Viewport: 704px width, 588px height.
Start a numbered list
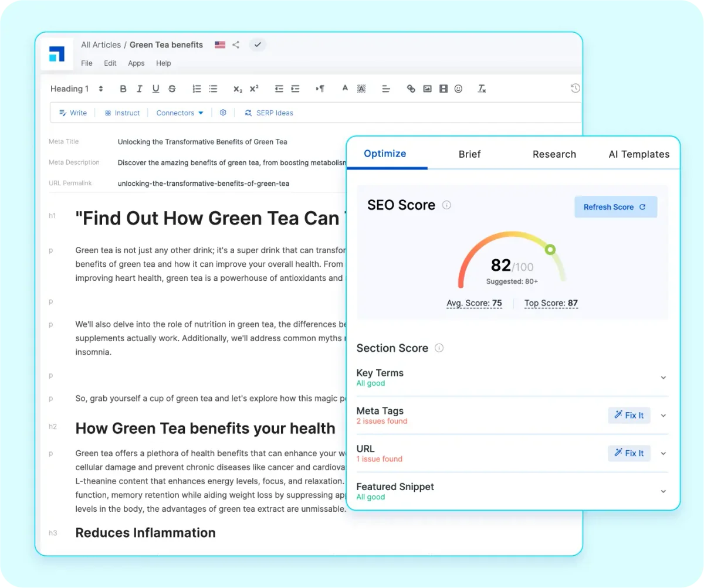point(197,89)
